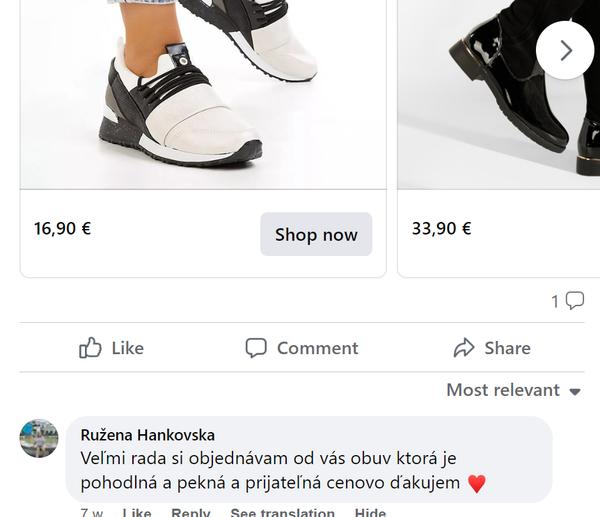Like Ružena Hankovska's comment
The height and width of the screenshot is (517, 600).
coord(137,512)
